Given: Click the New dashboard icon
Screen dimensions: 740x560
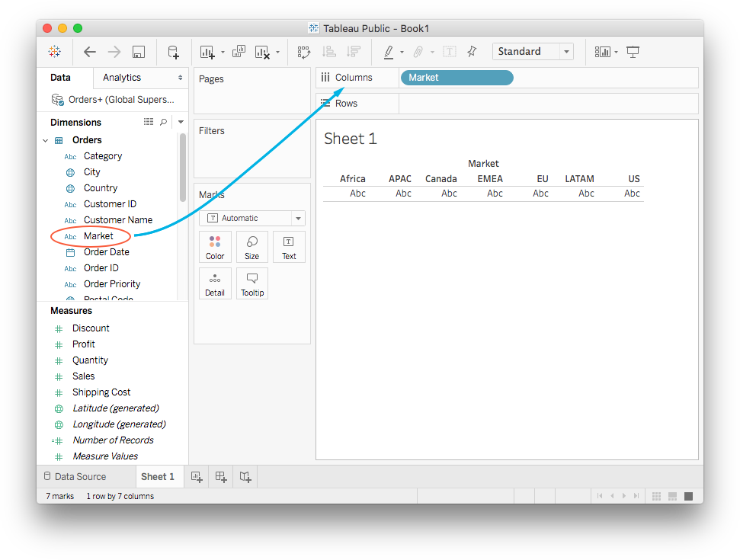Looking at the screenshot, I should [221, 477].
